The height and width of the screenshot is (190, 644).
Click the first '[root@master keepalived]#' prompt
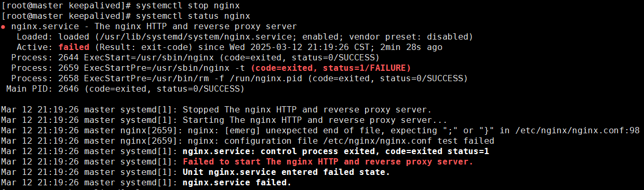pyautogui.click(x=65, y=5)
